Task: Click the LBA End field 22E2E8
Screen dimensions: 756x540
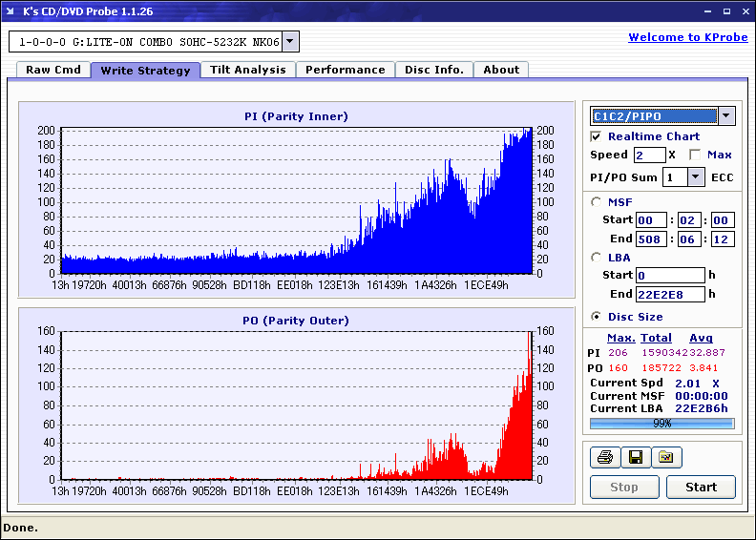Action: (x=670, y=294)
